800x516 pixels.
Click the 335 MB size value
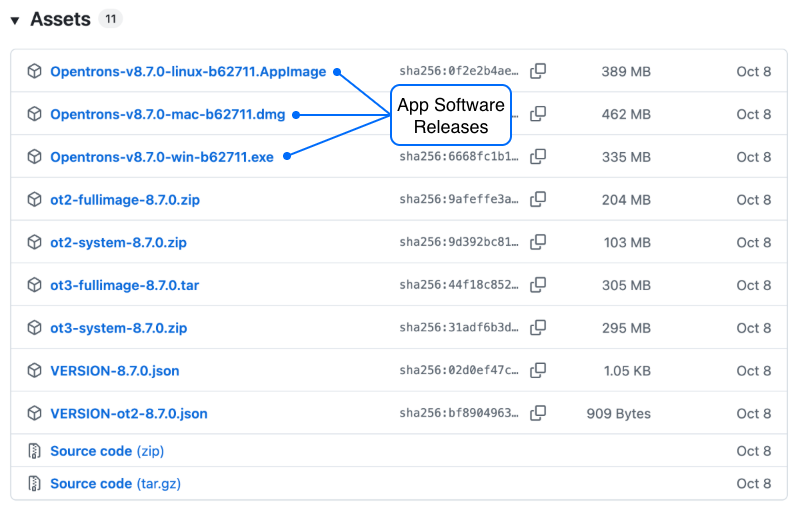pyautogui.click(x=626, y=157)
